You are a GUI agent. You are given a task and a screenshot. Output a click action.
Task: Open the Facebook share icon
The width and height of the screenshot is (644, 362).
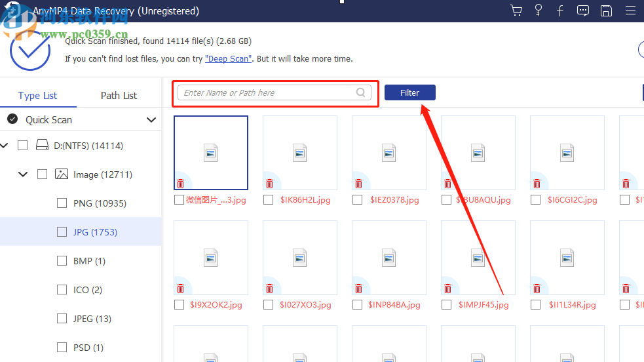[x=559, y=10]
